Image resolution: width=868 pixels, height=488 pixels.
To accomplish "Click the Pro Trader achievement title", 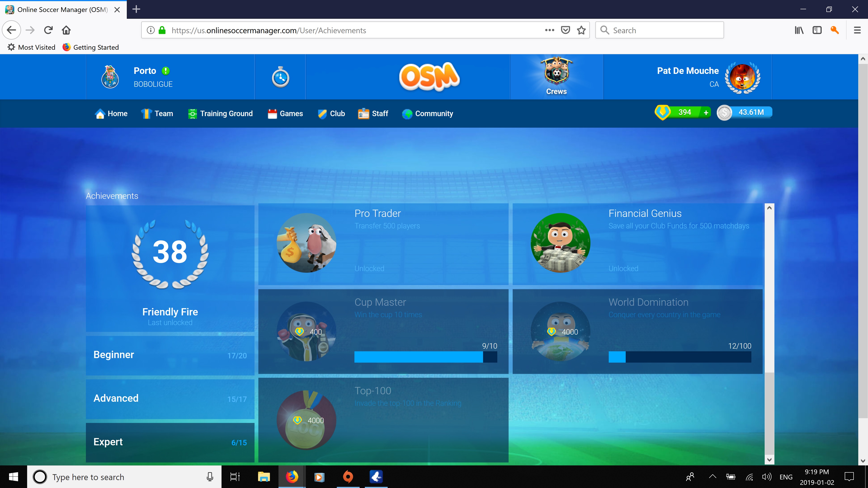I will (377, 213).
